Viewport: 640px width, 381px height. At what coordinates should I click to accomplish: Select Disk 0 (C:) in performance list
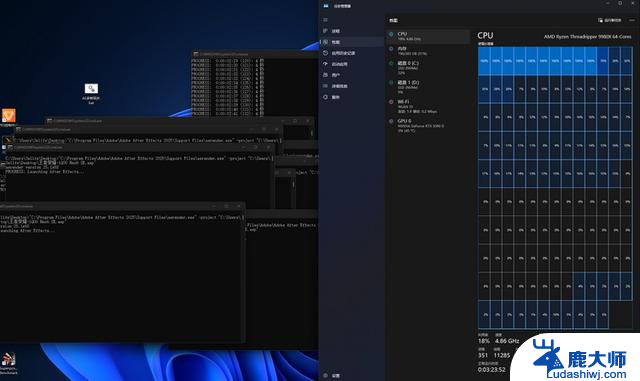click(x=428, y=68)
